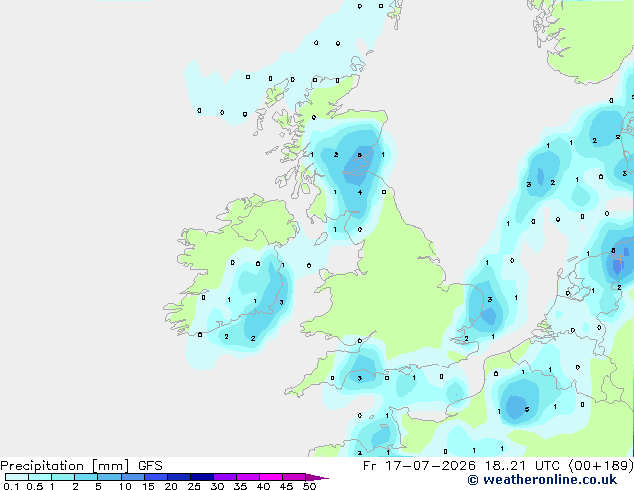Click the weatheronline.co.uk text

click(550, 480)
